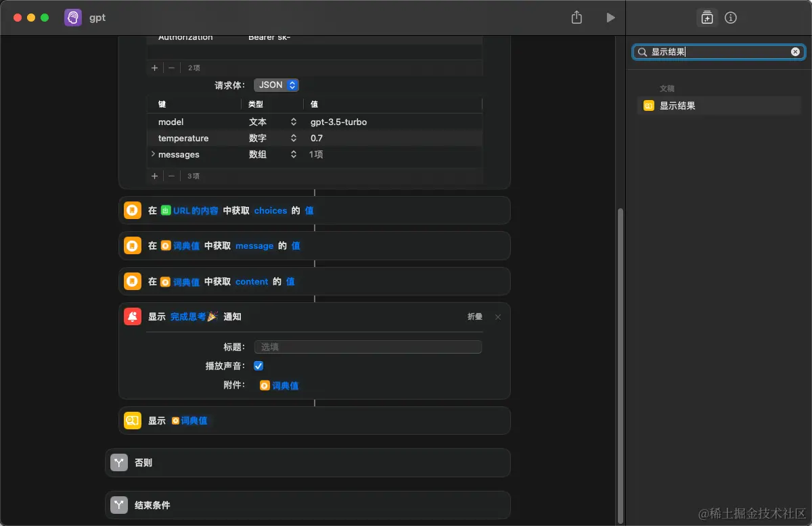812x526 pixels.
Task: Select the temperature key cell
Action: [183, 139]
